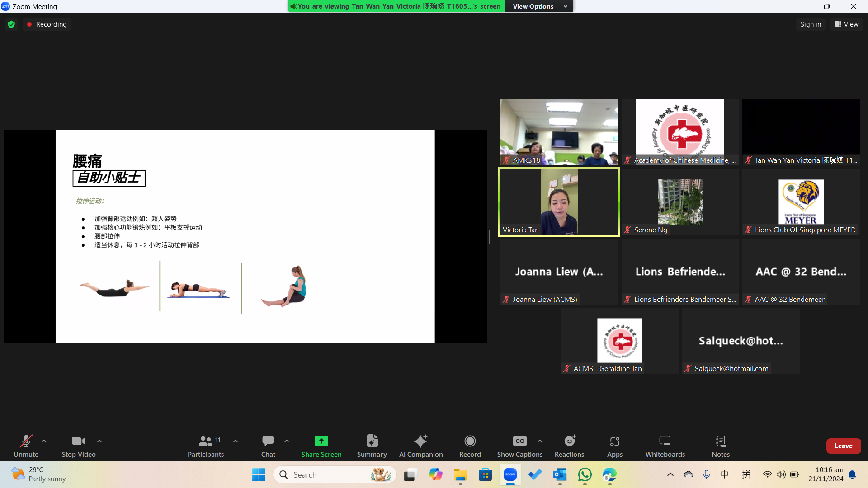
Task: Unmute the microphone
Action: (x=26, y=441)
